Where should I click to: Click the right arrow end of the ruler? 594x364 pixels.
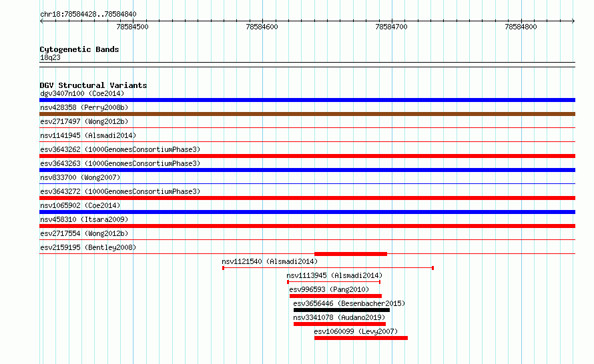(573, 21)
